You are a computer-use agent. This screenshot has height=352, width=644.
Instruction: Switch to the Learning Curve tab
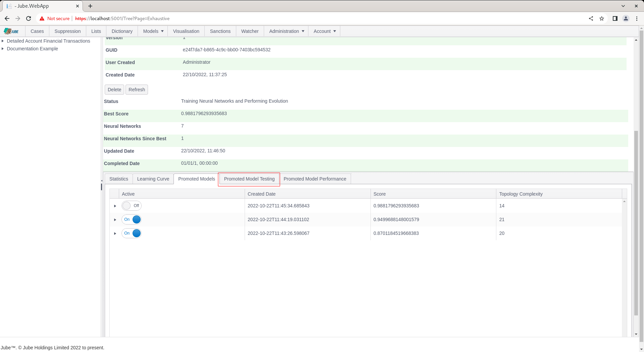[153, 179]
